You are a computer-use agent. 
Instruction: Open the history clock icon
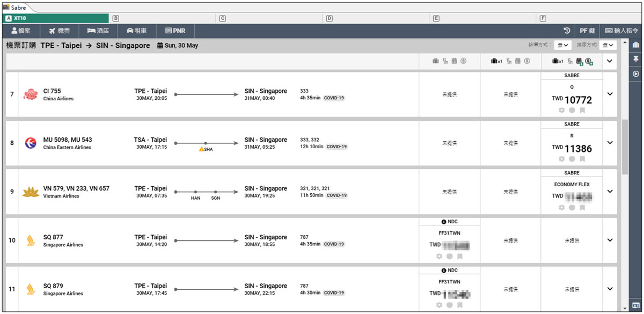(567, 31)
